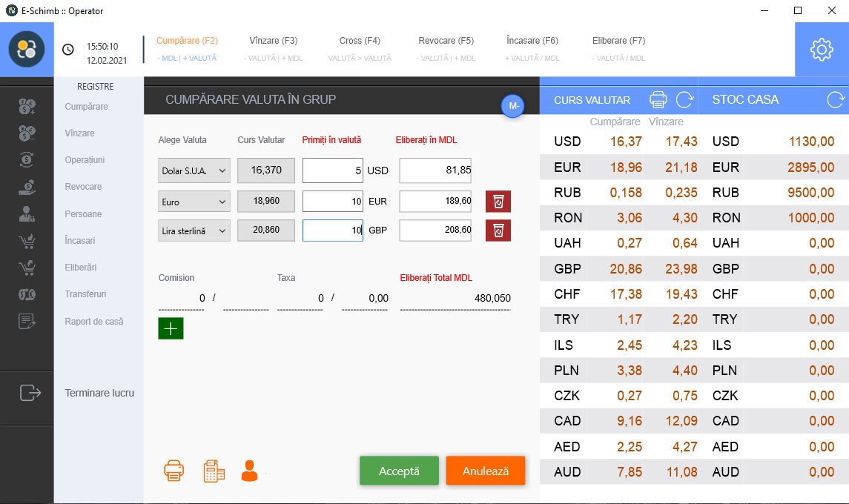The height and width of the screenshot is (504, 849).
Task: Select Raport de casă register
Action: [94, 322]
